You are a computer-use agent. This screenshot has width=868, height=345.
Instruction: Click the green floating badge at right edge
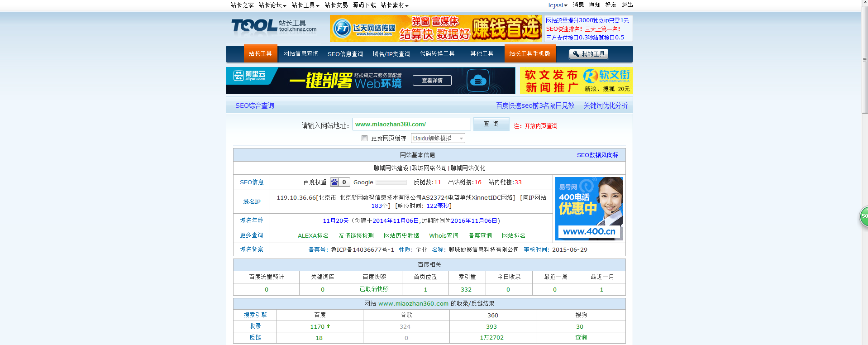coord(863,216)
